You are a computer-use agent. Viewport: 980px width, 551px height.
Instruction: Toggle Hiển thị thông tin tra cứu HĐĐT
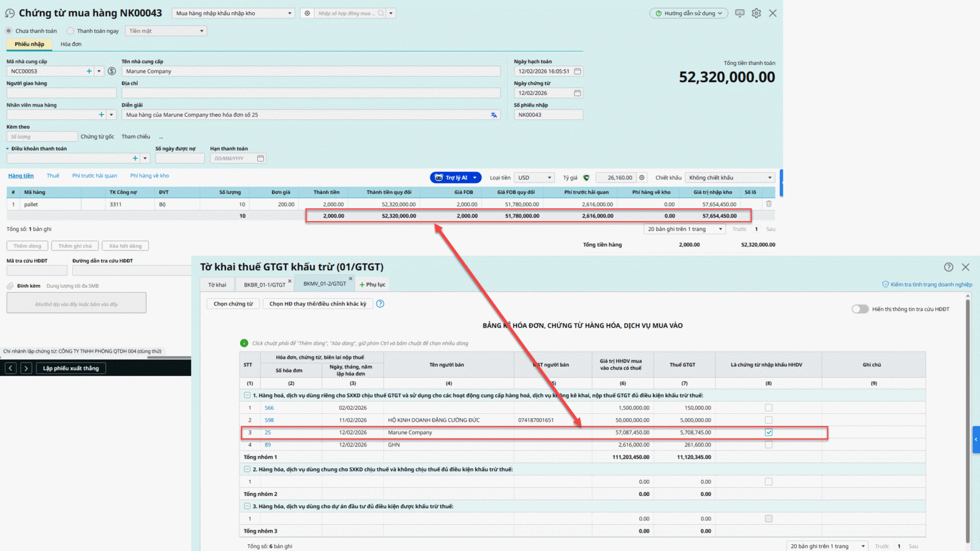860,309
